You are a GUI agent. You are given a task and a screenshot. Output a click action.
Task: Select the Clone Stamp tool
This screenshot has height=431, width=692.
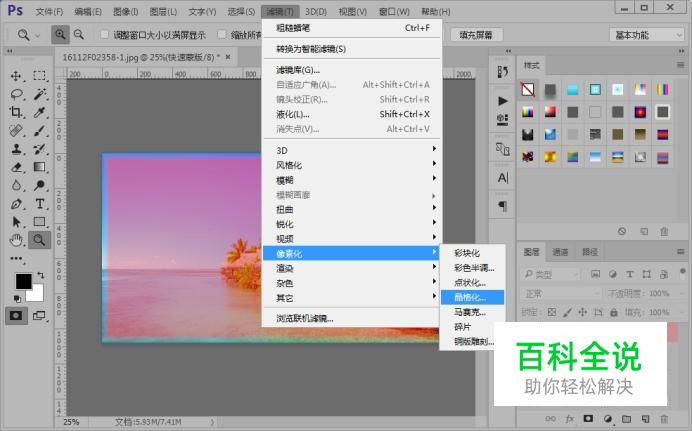tap(16, 149)
